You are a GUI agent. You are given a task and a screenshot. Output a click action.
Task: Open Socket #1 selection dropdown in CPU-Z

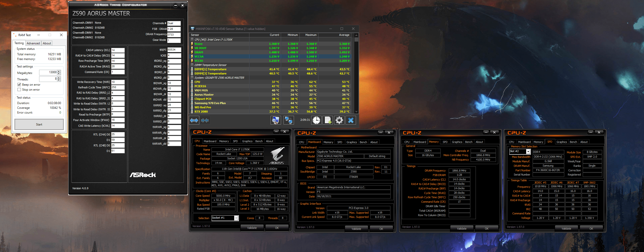click(236, 218)
